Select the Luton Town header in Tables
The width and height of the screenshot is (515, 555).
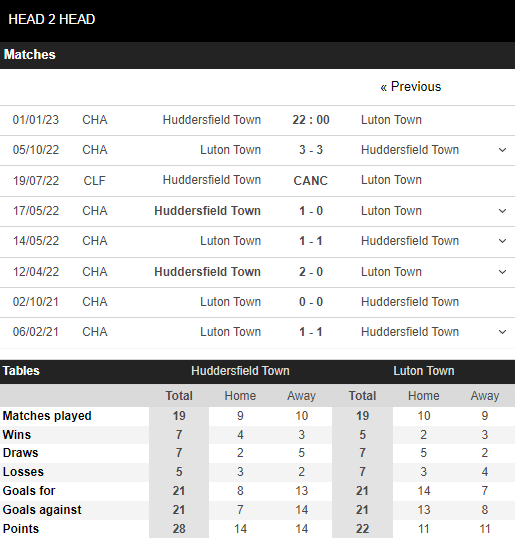click(x=424, y=371)
